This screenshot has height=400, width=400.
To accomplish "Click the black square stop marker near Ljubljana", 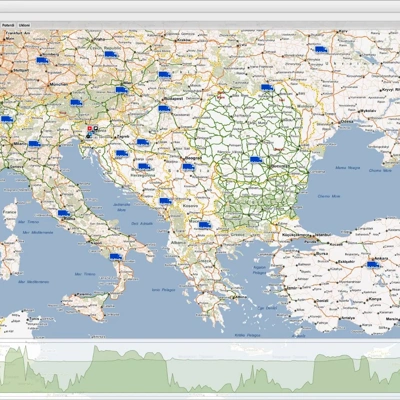I will coord(96,128).
